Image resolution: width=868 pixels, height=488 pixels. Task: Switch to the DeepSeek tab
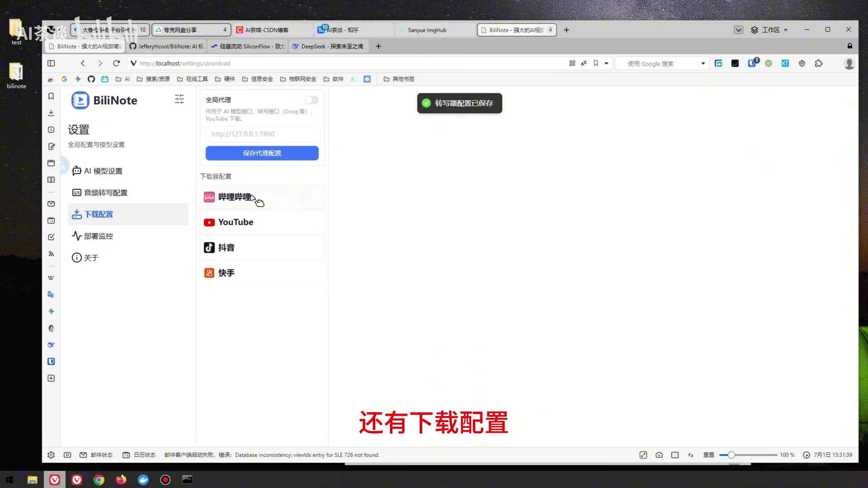pyautogui.click(x=329, y=46)
